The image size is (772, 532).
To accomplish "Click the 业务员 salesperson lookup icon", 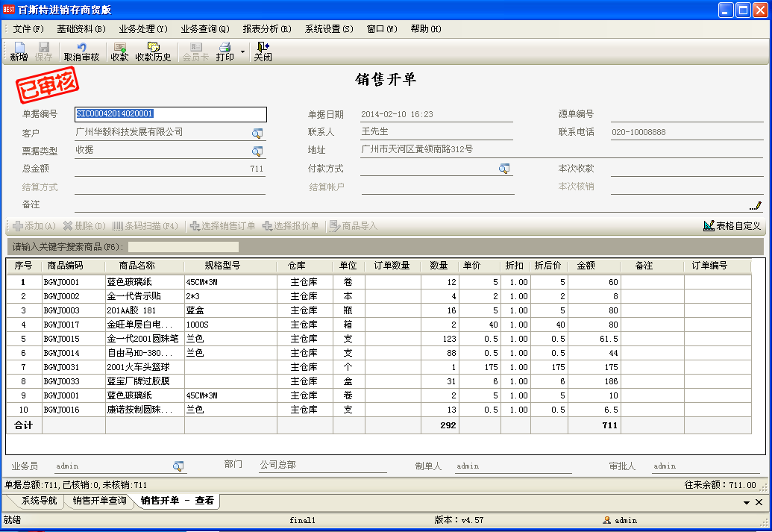I will click(x=178, y=466).
